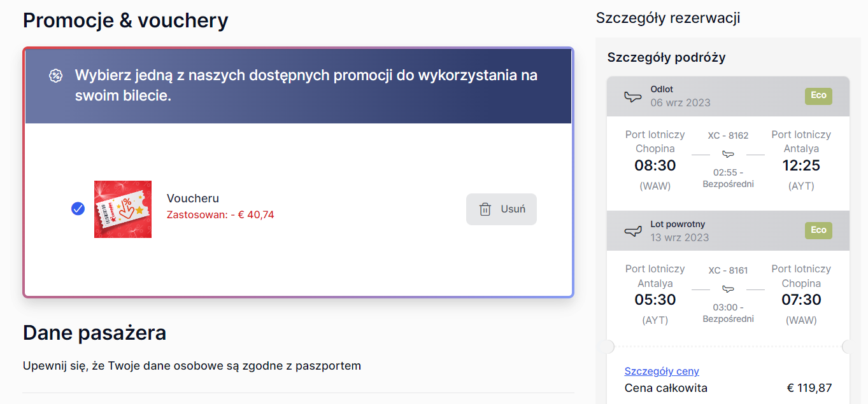
Task: Click duration '03:00 - Bezpośredni' text
Action: tap(728, 313)
